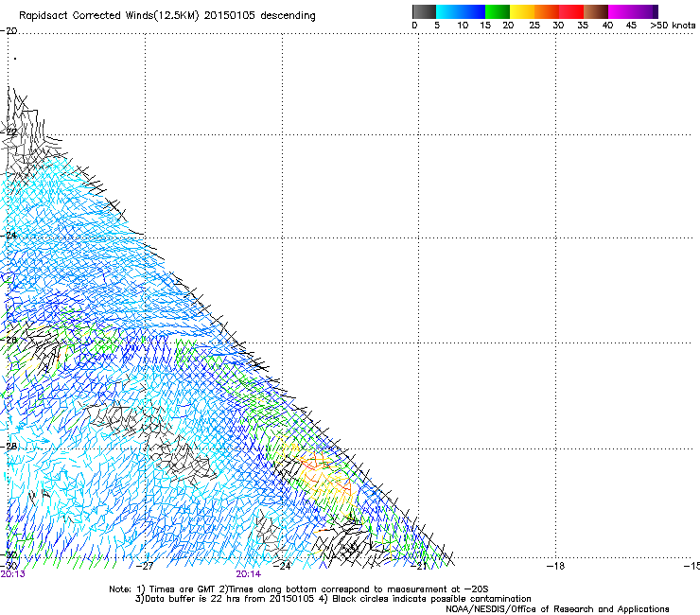This screenshot has height=615, width=700.
Task: Click the '-28' latitude axis label
Action: tap(9, 447)
